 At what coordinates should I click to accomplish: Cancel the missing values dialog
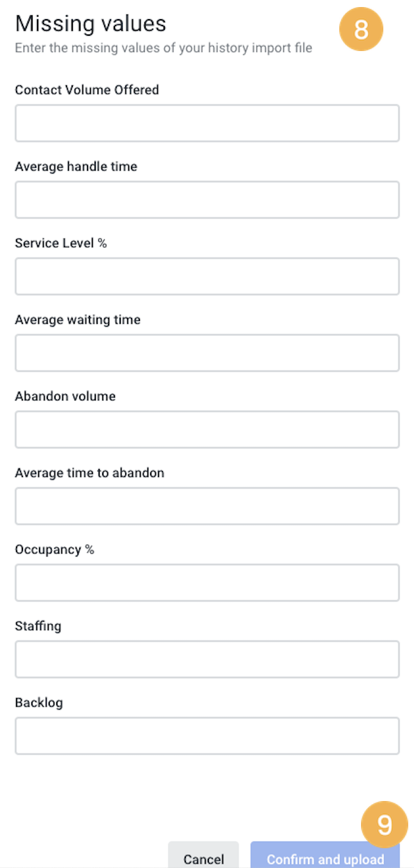click(x=203, y=857)
